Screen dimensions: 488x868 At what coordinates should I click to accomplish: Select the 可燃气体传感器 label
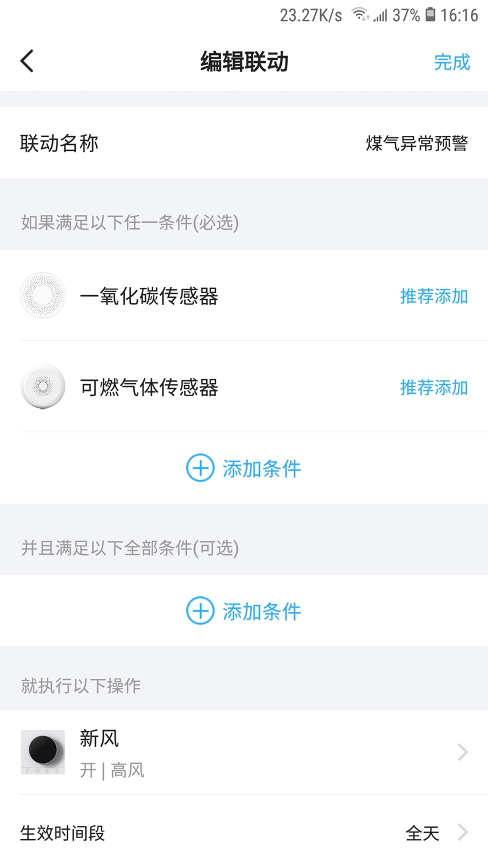pos(149,387)
